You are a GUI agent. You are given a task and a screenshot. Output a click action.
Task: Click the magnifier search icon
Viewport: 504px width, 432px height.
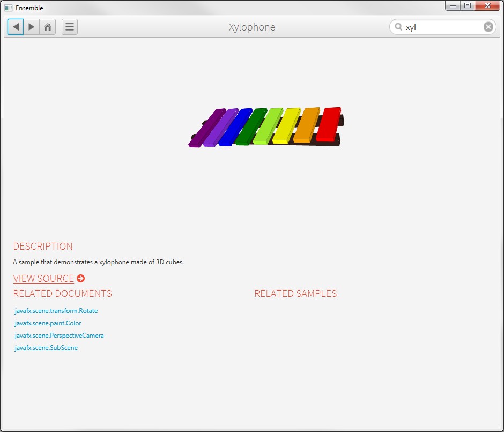(x=398, y=27)
